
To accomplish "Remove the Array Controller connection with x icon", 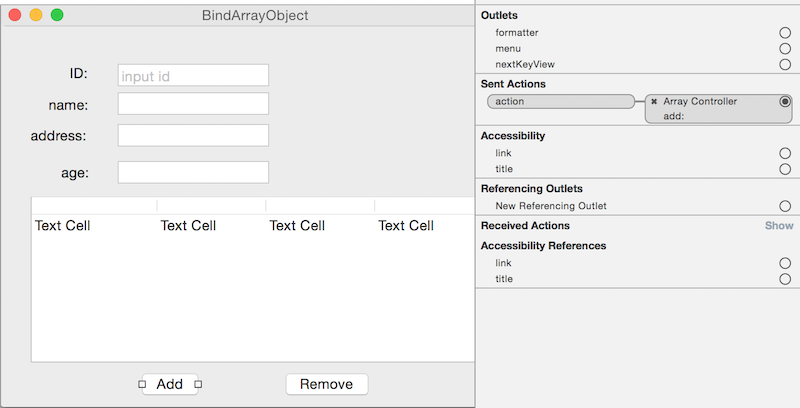I will (654, 101).
